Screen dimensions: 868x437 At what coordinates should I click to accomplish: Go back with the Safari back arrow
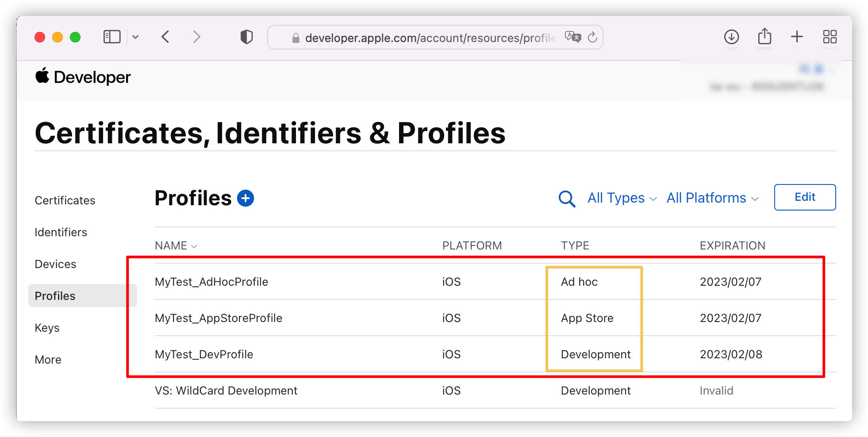click(165, 37)
